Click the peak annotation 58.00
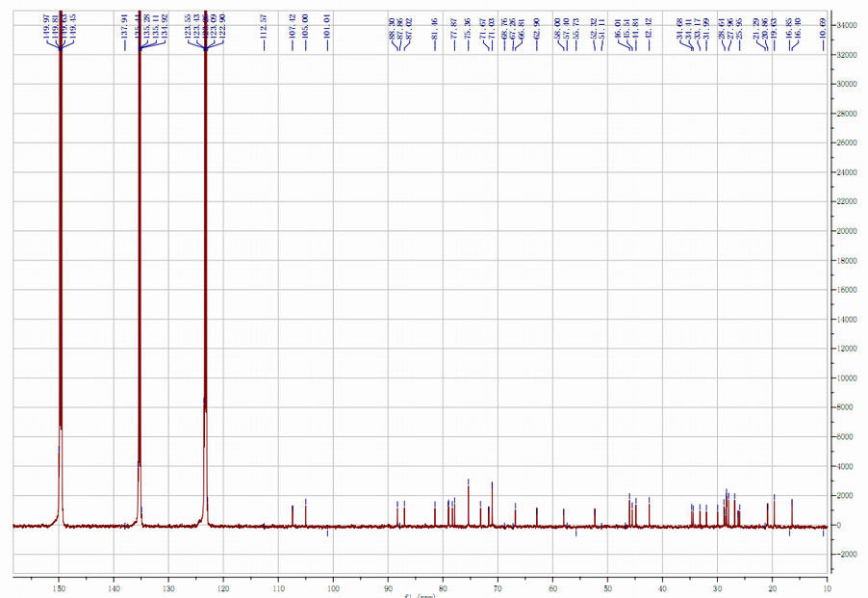 tap(556, 24)
